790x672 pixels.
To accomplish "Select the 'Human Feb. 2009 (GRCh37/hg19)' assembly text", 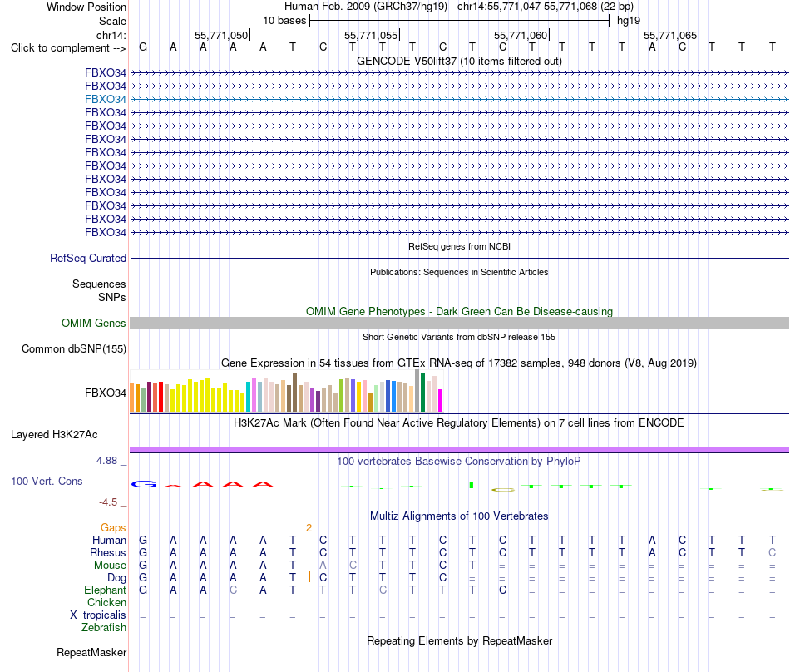I will (x=366, y=7).
